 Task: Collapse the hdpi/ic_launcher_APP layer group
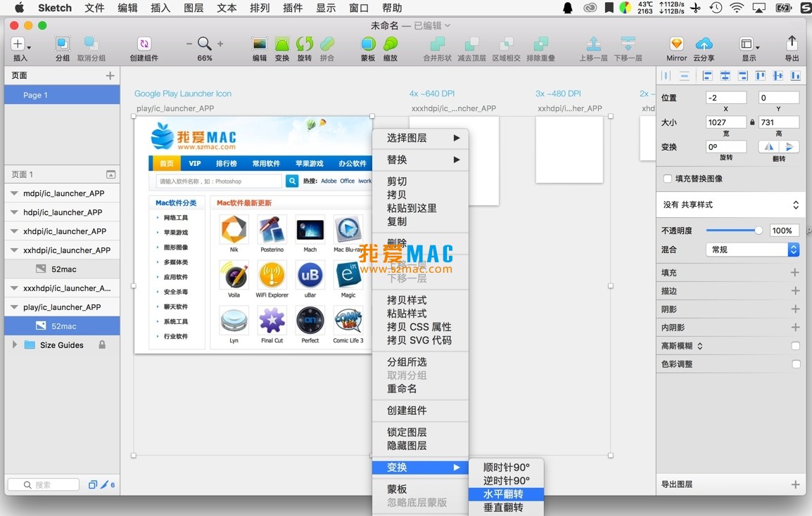[x=14, y=212]
